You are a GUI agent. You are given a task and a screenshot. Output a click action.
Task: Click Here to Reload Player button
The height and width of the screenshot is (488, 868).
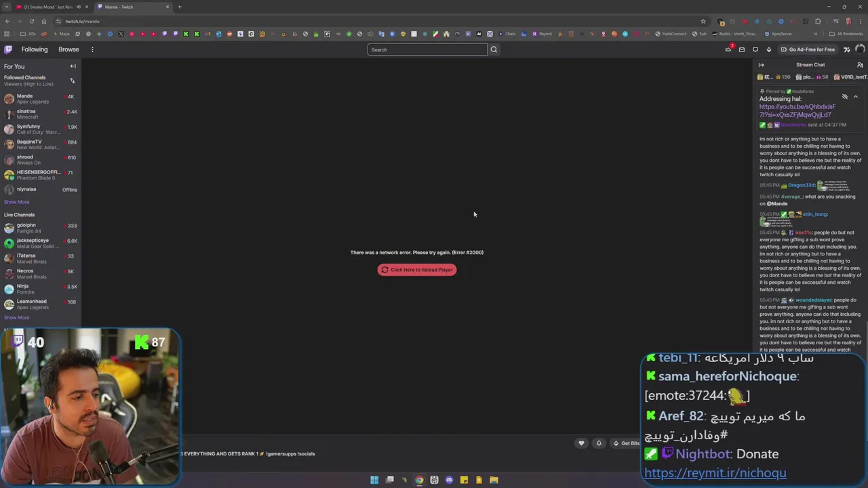[x=417, y=270]
